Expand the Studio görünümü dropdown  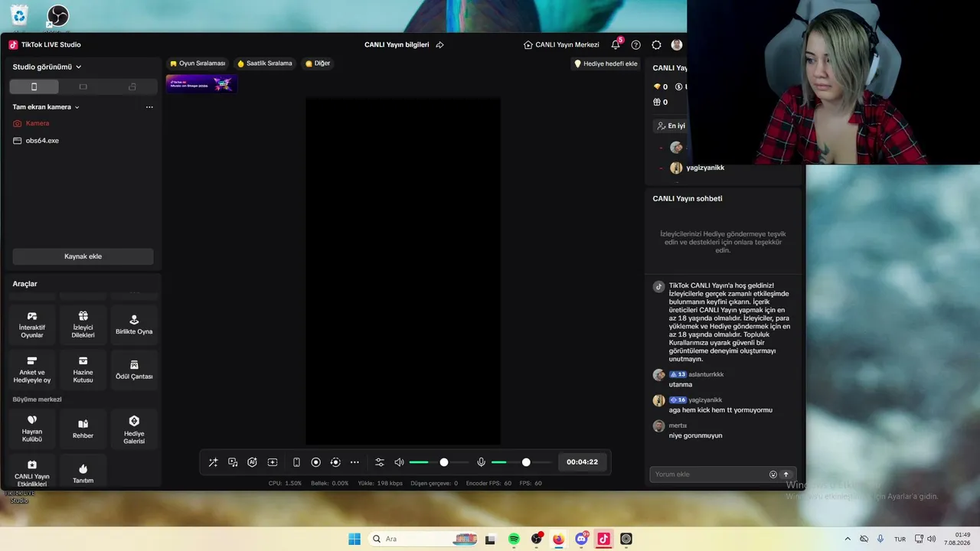(47, 67)
